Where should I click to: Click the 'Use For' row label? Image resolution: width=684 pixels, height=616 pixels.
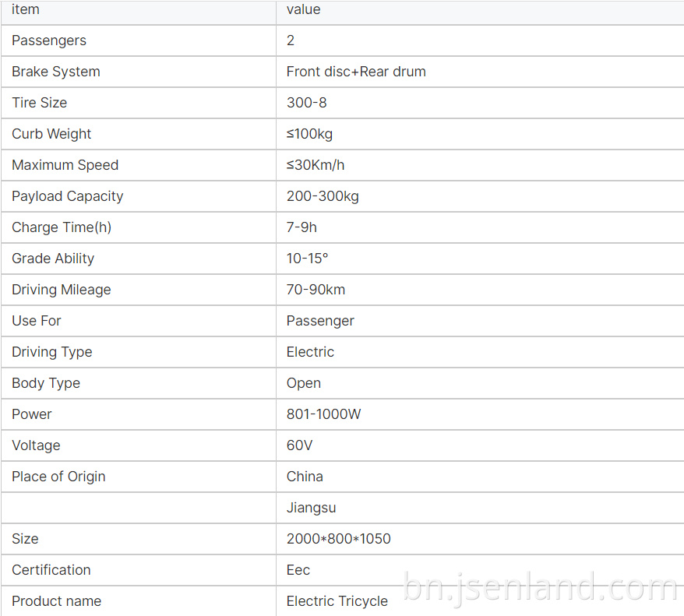pos(36,321)
